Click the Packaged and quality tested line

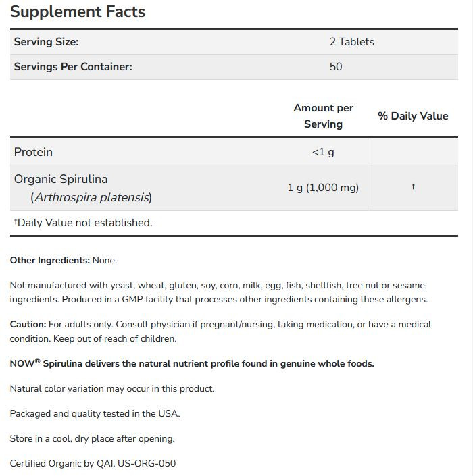(95, 413)
